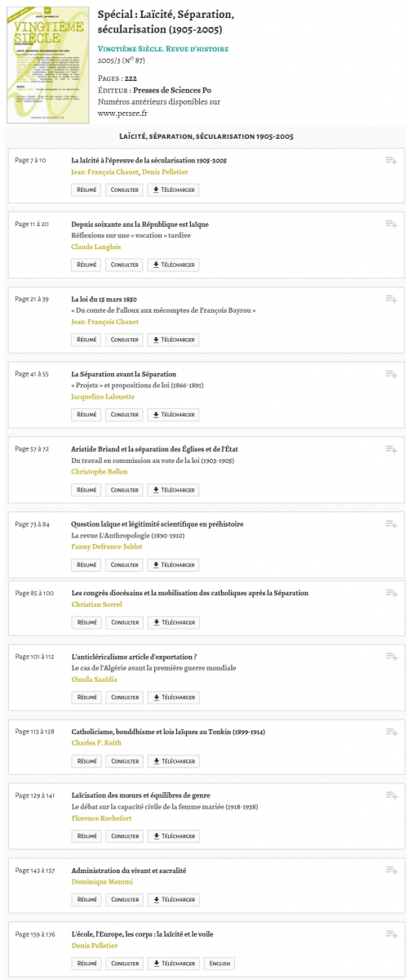Add 'La laïcité à l'épreuve' article to list
408x980 pixels.
click(x=391, y=161)
